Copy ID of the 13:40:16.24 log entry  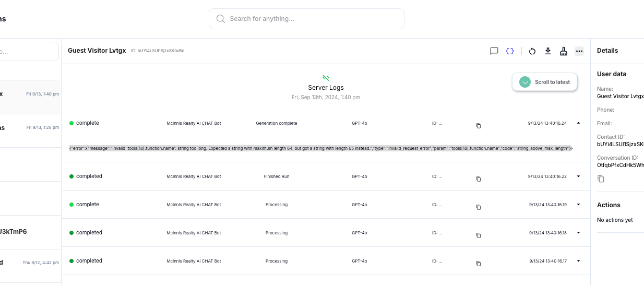click(x=478, y=126)
